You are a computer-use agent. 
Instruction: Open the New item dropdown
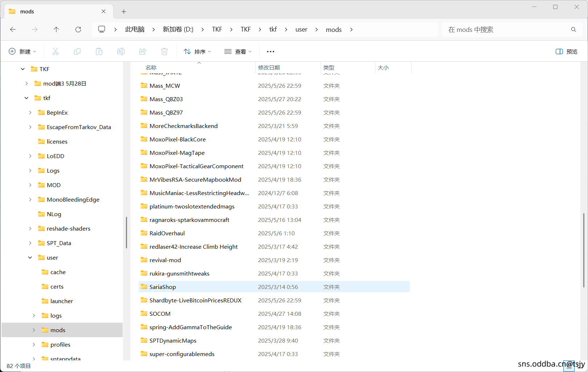coord(23,51)
